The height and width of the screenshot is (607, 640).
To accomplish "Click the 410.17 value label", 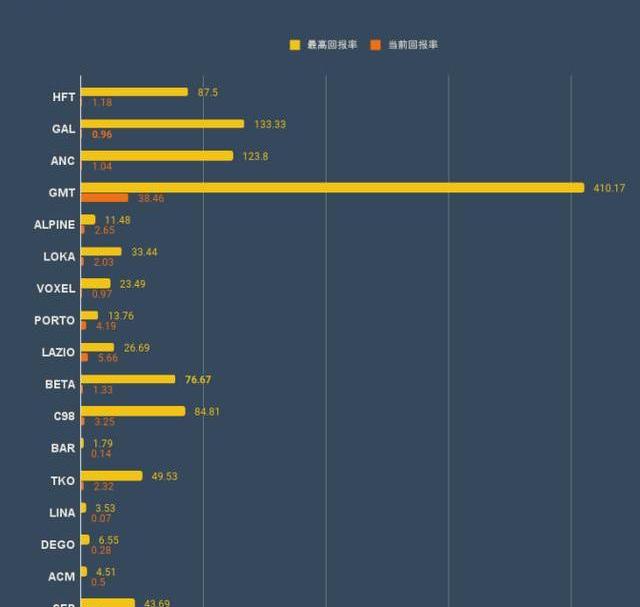I will point(609,188).
